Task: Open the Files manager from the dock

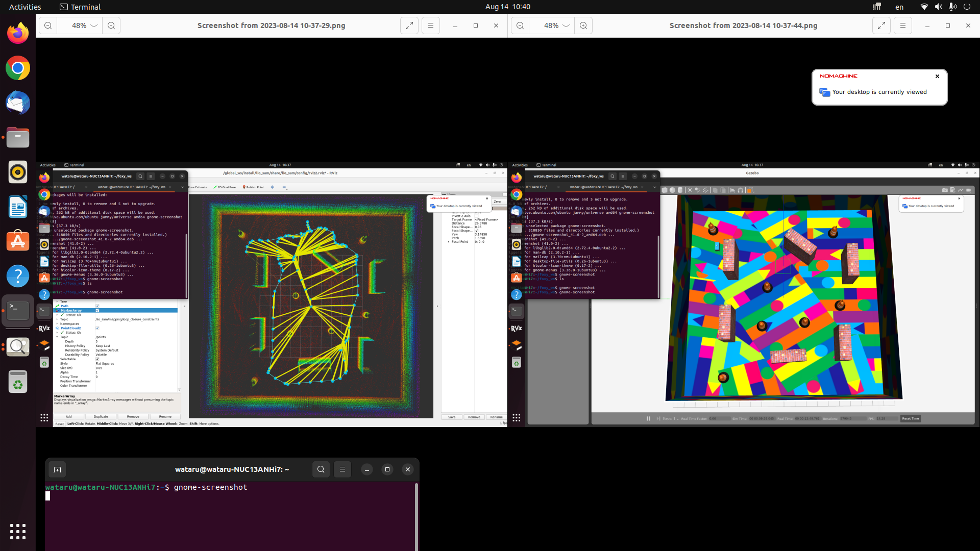Action: [18, 137]
